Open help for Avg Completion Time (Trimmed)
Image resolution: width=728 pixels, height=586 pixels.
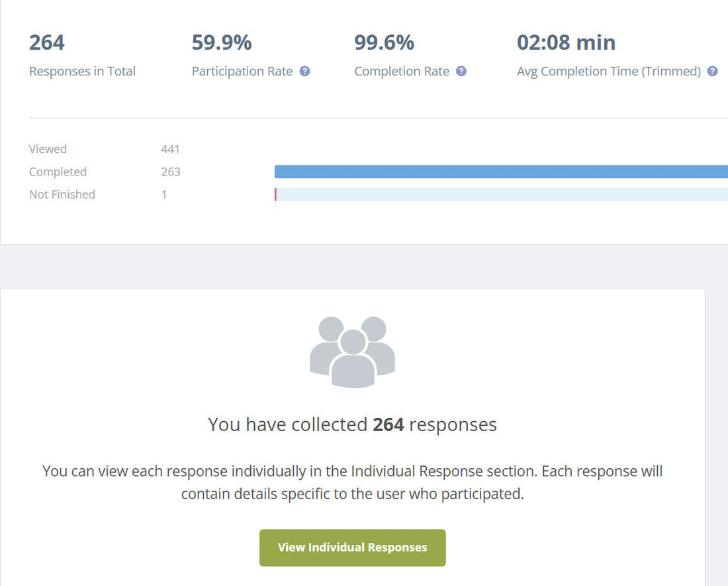point(712,71)
